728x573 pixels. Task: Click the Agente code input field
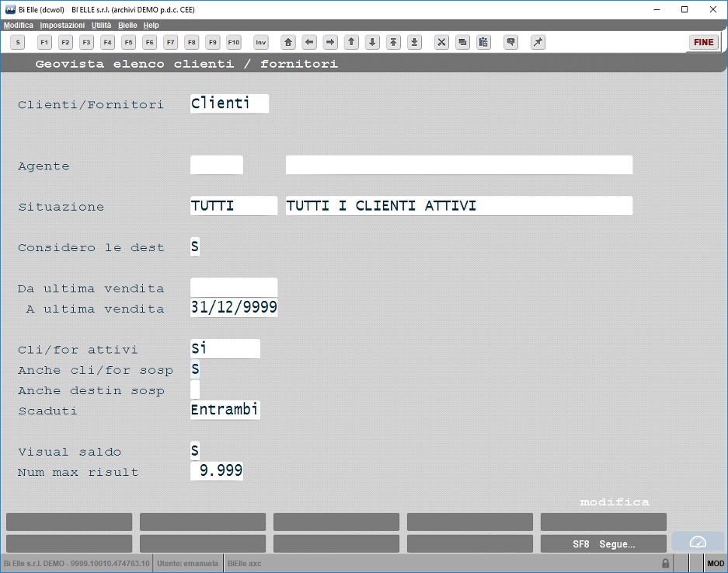pos(217,165)
